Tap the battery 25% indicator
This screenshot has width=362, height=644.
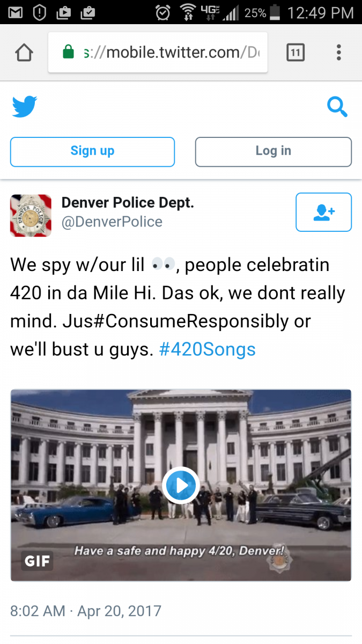click(x=262, y=12)
